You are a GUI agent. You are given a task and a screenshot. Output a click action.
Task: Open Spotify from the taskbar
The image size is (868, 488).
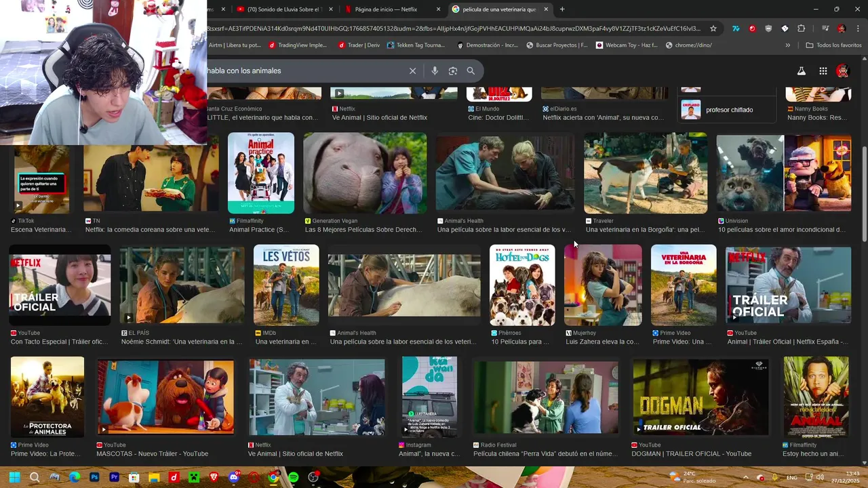coord(293,477)
